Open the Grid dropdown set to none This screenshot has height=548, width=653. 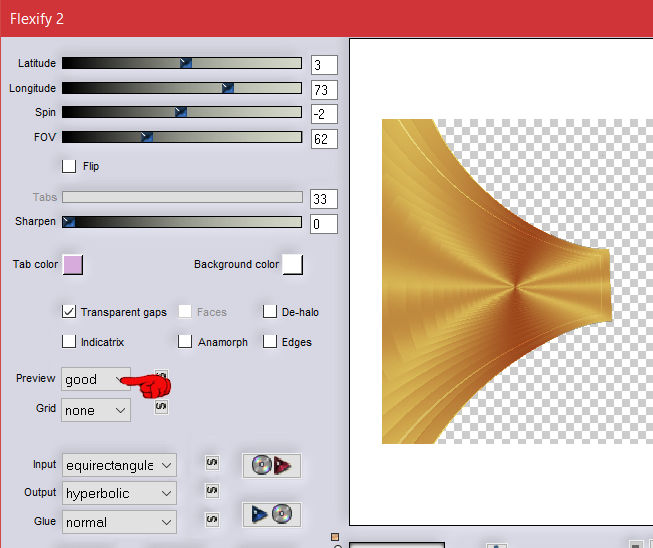click(96, 410)
